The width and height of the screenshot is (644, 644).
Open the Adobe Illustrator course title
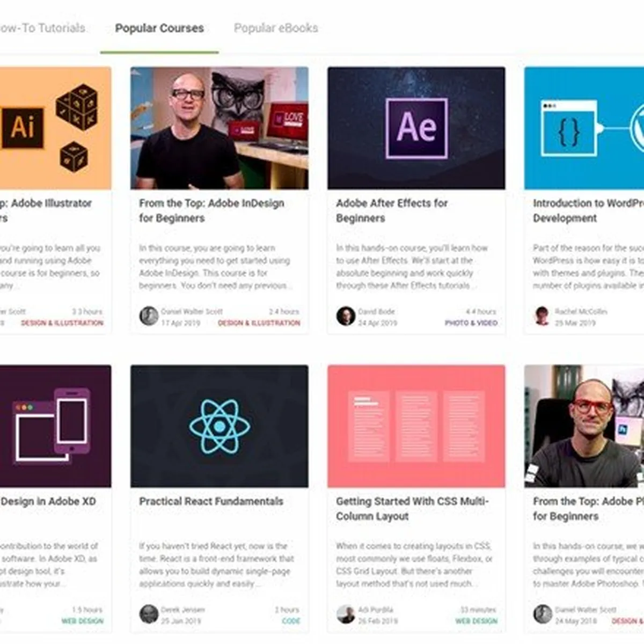tap(46, 210)
